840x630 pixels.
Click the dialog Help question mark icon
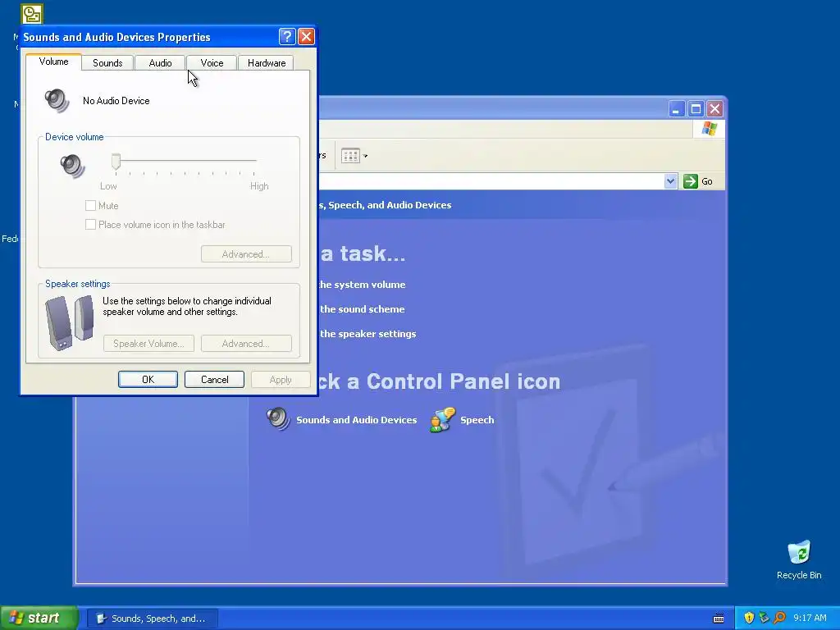(287, 36)
